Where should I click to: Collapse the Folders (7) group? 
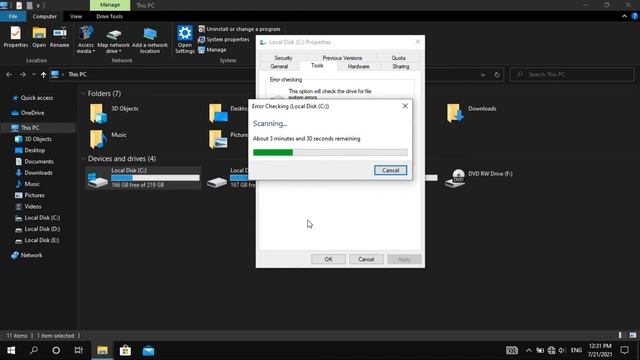[83, 93]
